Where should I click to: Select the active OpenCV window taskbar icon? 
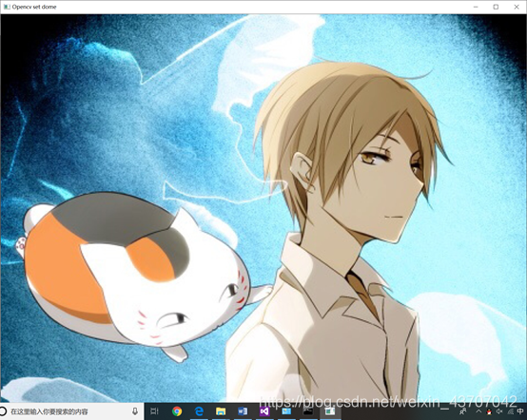pyautogui.click(x=330, y=411)
